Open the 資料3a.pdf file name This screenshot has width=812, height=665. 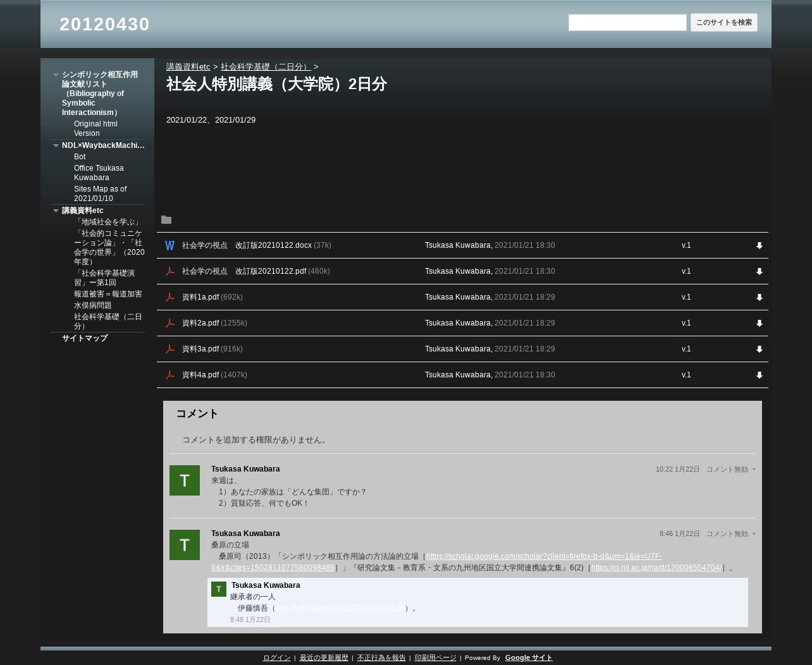(200, 349)
